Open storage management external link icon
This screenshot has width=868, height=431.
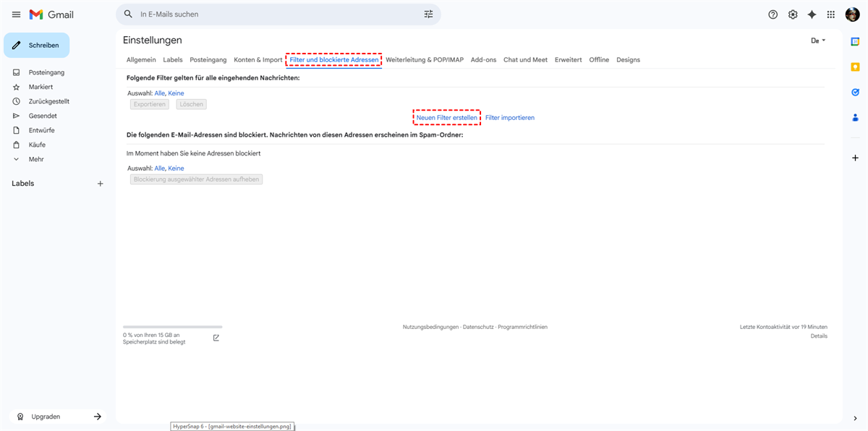point(216,338)
